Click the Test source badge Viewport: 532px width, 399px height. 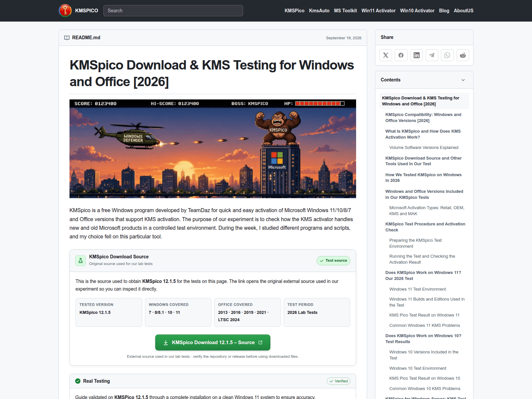333,261
